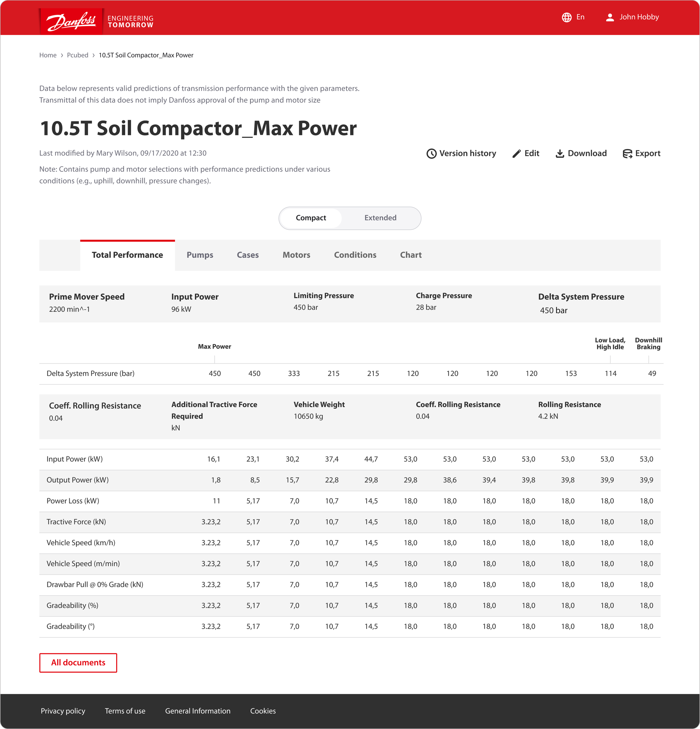700x729 pixels.
Task: Go to Home breadcrumb link
Action: pos(48,55)
